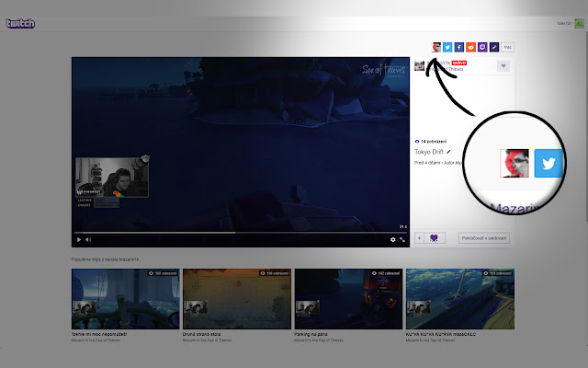
Task: Open 'Parking na pána' clip thumbnail
Action: pyautogui.click(x=348, y=299)
